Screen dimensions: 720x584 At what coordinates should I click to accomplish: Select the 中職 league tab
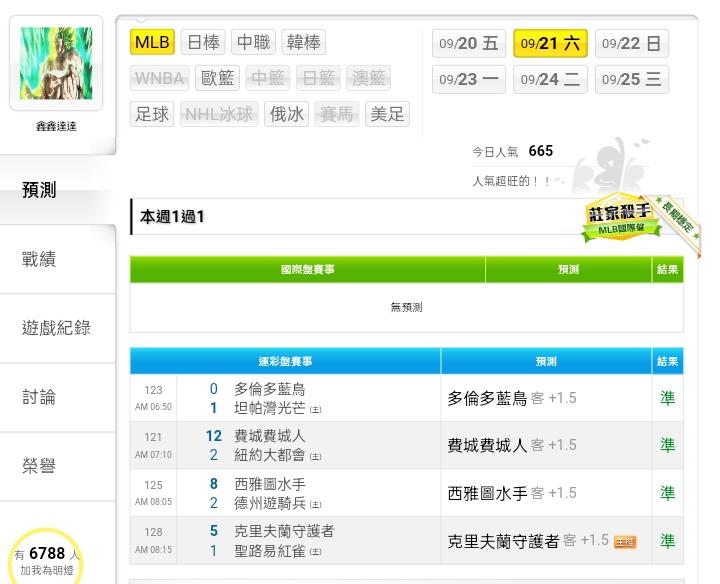254,42
